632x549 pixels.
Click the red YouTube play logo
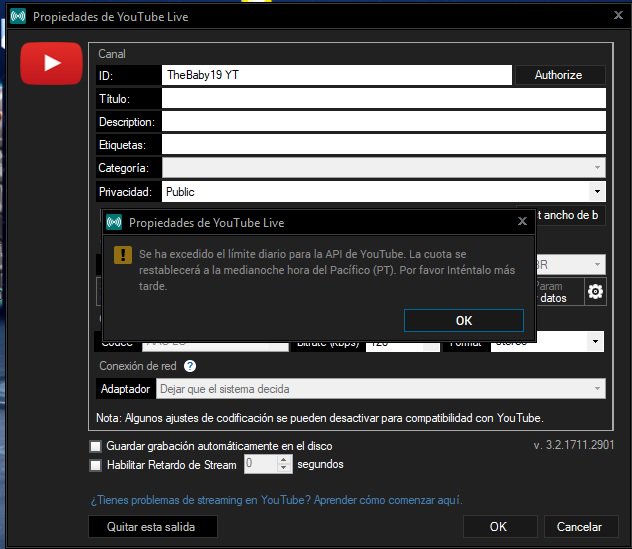(51, 63)
